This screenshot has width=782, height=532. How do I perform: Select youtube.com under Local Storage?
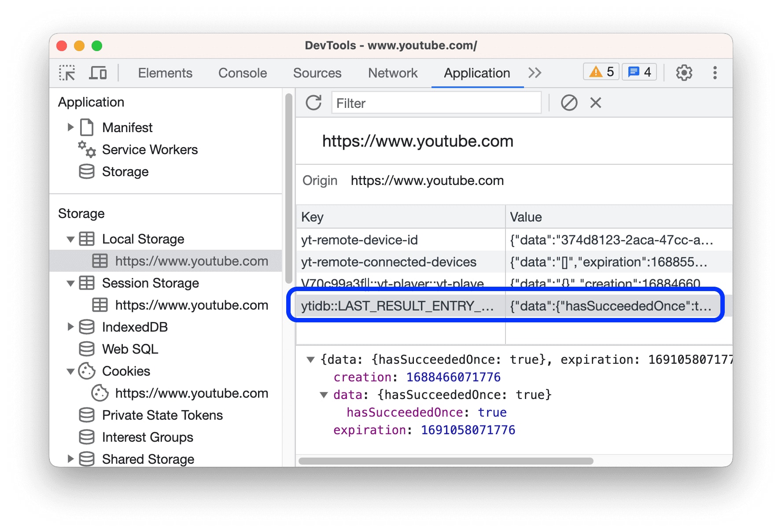point(166,261)
